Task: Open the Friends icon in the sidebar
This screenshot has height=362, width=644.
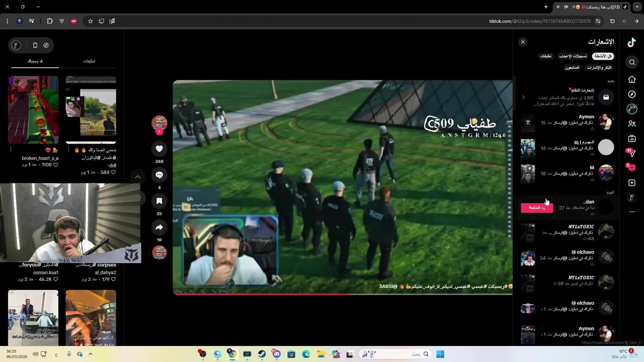Action: pos(632,123)
